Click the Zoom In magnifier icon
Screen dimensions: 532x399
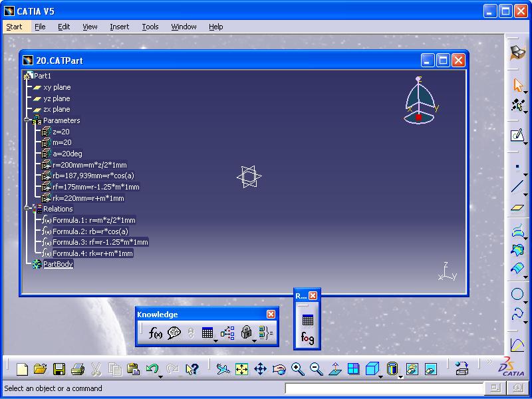297,369
